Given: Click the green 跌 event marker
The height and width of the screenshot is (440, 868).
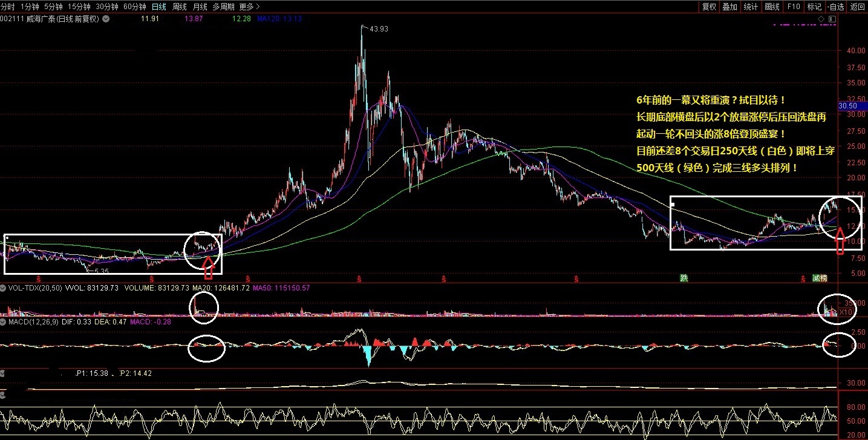Looking at the screenshot, I should tap(684, 278).
